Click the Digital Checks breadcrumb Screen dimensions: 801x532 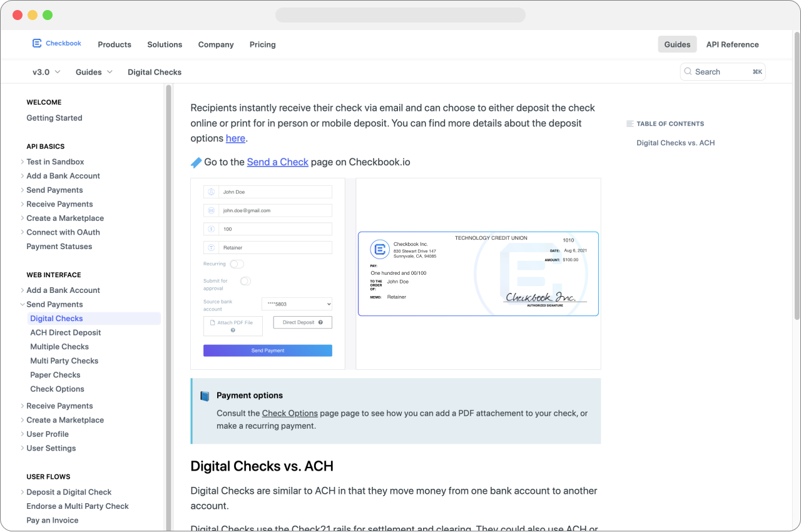click(155, 72)
